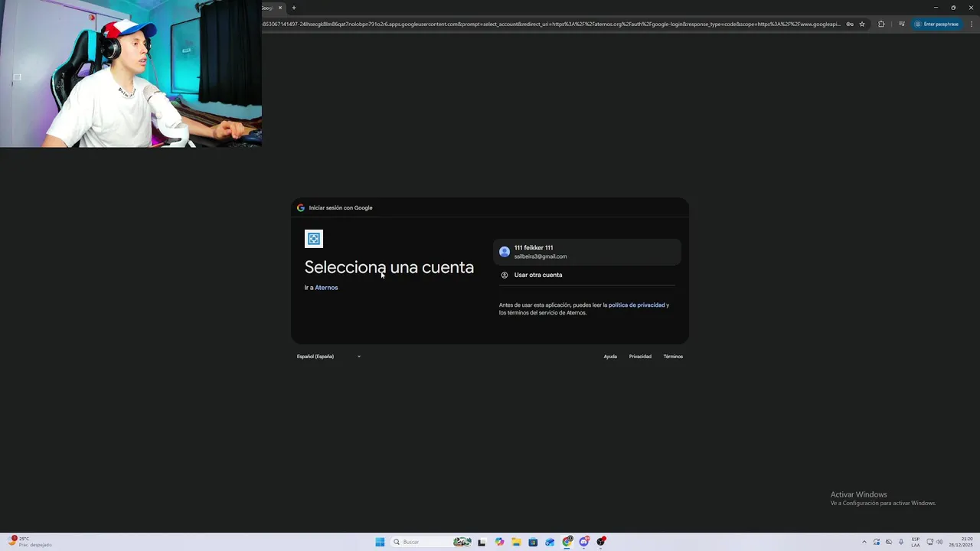
Task: Open the Windows Start menu
Action: pyautogui.click(x=380, y=542)
